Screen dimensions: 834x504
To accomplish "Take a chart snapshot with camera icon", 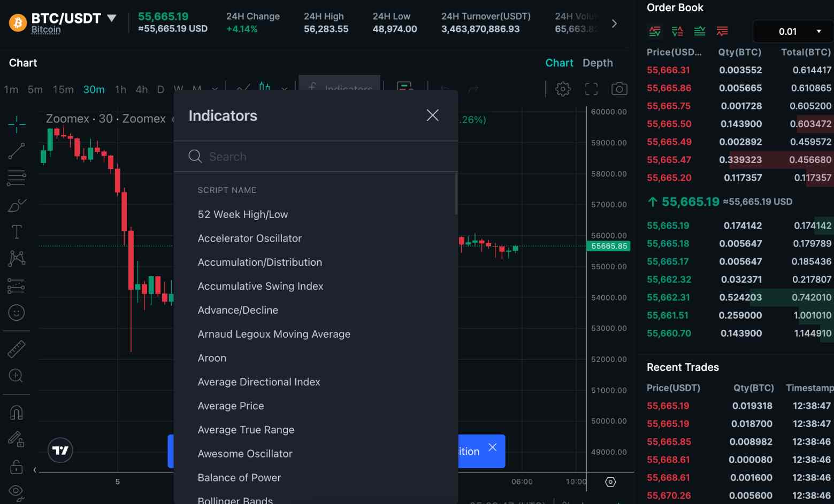I will click(619, 89).
